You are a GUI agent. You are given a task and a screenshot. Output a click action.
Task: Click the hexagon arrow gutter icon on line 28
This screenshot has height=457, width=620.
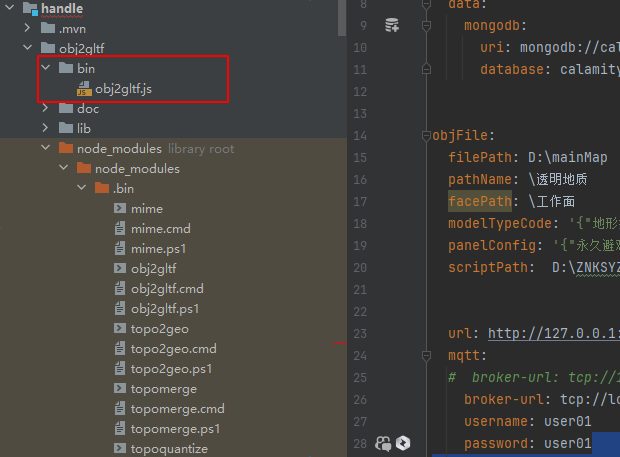click(403, 443)
